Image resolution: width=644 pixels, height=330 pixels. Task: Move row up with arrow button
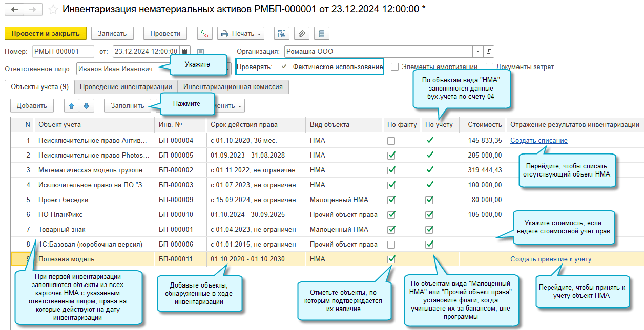click(x=72, y=106)
